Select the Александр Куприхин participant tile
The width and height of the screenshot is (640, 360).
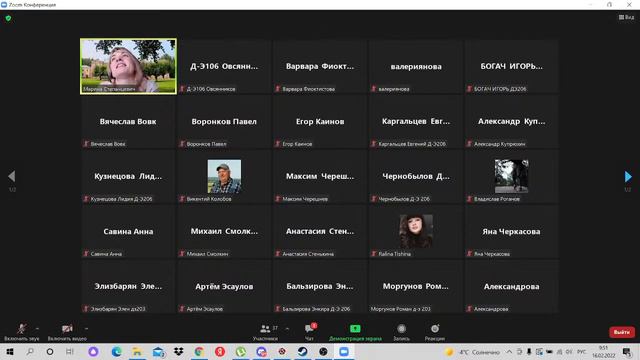pyautogui.click(x=511, y=121)
